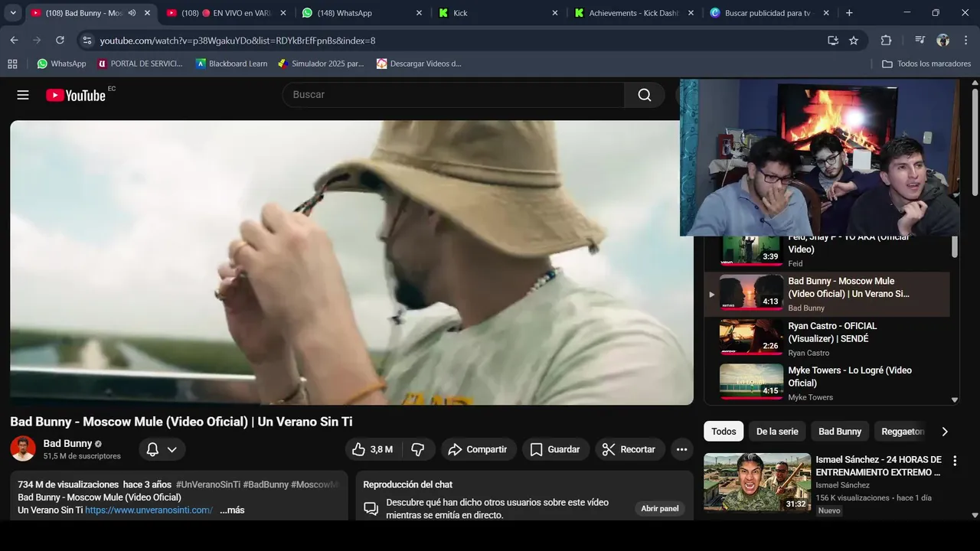Share the video via Compartir
This screenshot has width=980, height=551.
(x=479, y=449)
